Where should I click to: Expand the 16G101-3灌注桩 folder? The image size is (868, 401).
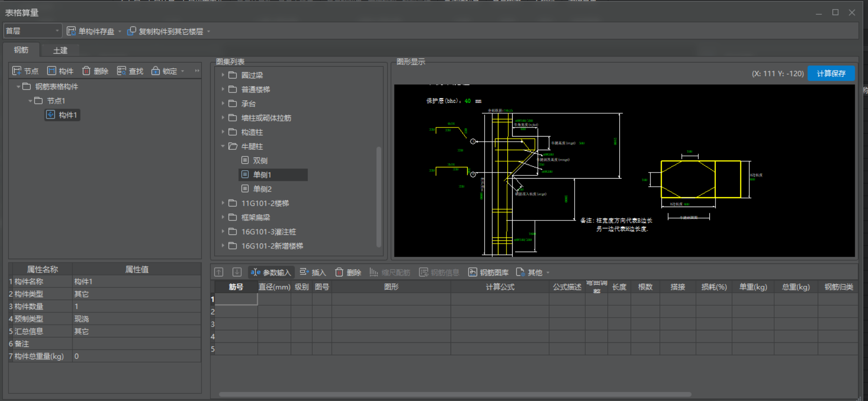pyautogui.click(x=223, y=231)
